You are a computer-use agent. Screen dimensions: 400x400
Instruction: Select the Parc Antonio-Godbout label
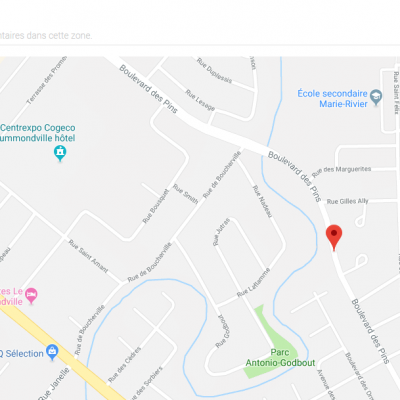point(280,357)
